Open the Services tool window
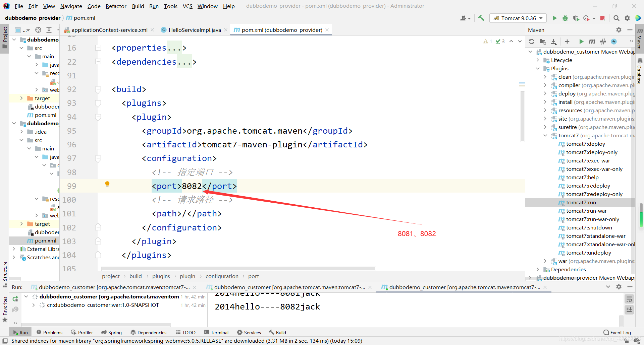The width and height of the screenshot is (644, 345). [x=249, y=332]
